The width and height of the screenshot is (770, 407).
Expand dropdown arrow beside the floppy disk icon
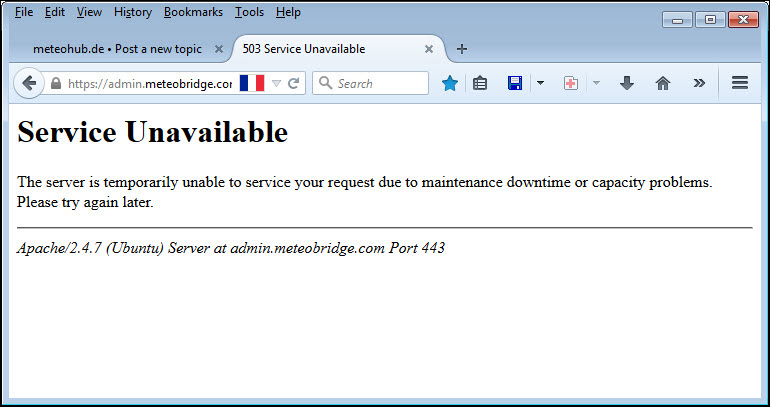pos(540,83)
